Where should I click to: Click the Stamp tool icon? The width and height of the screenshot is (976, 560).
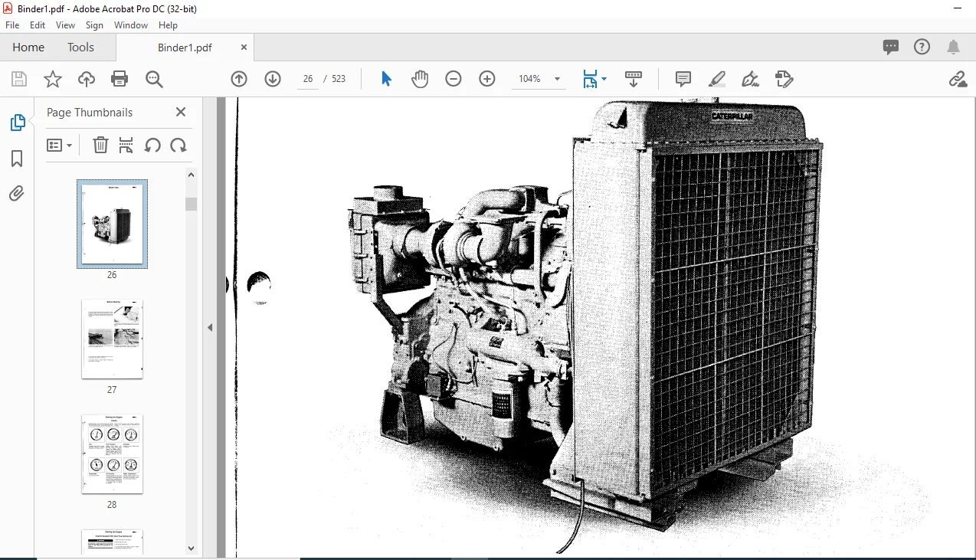[784, 79]
